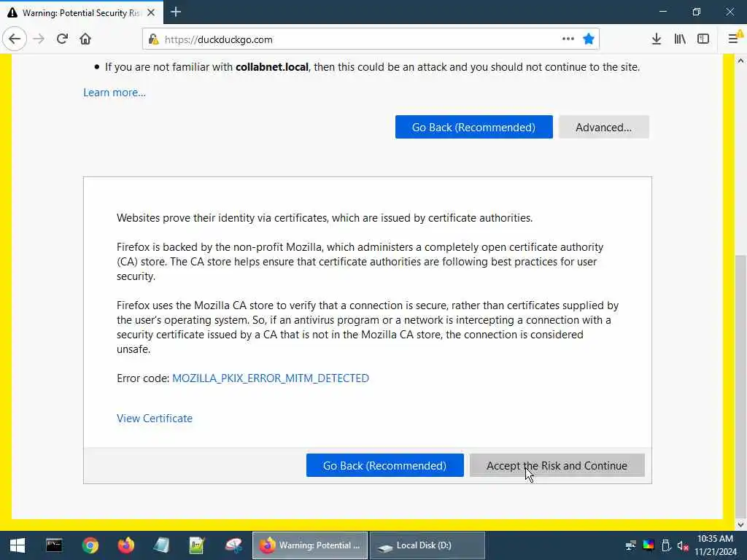Collapse details with the Advanced... button
Screen dimensions: 747x560
603,127
